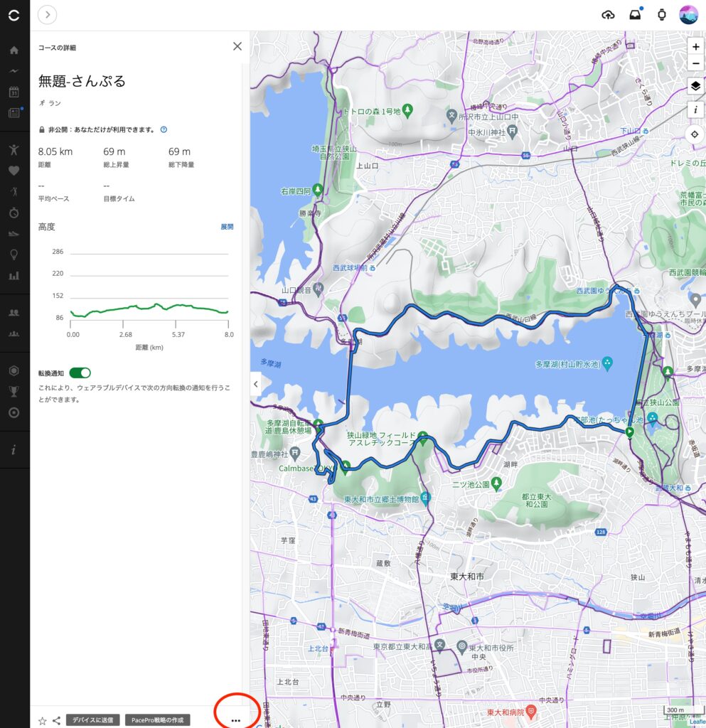Open the three-dot more options menu
The height and width of the screenshot is (728, 706).
point(236,720)
